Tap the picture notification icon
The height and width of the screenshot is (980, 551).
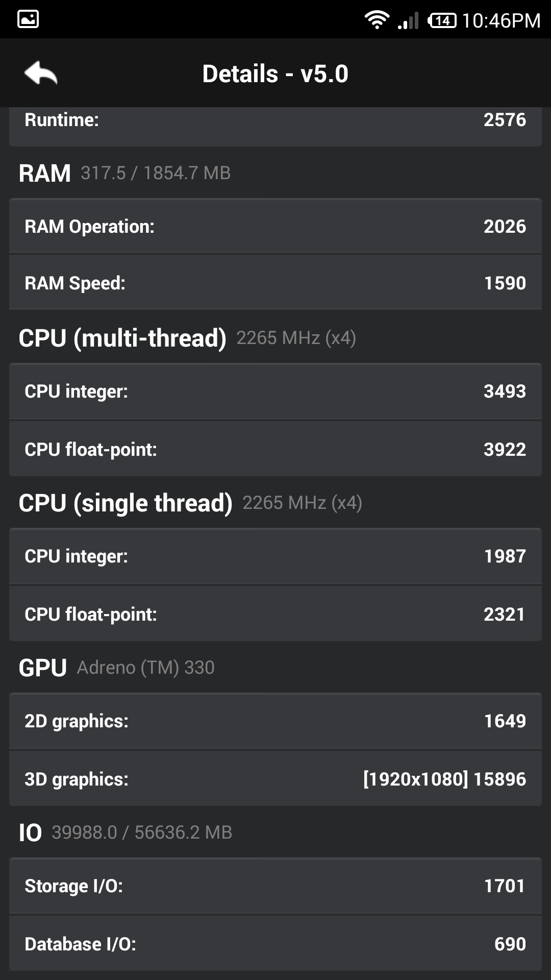pos(28,19)
